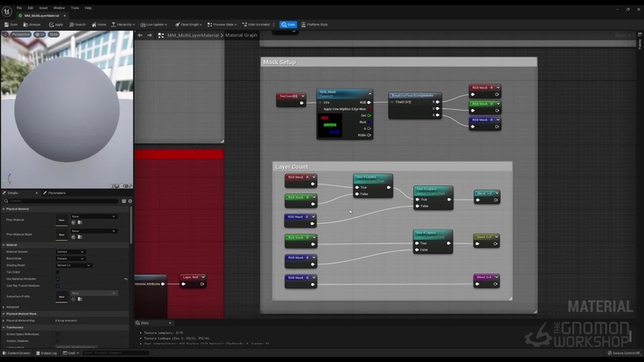Click the MM_MultiLayerMaterial breadcrumb
Image resolution: width=644 pixels, height=362 pixels.
click(193, 35)
